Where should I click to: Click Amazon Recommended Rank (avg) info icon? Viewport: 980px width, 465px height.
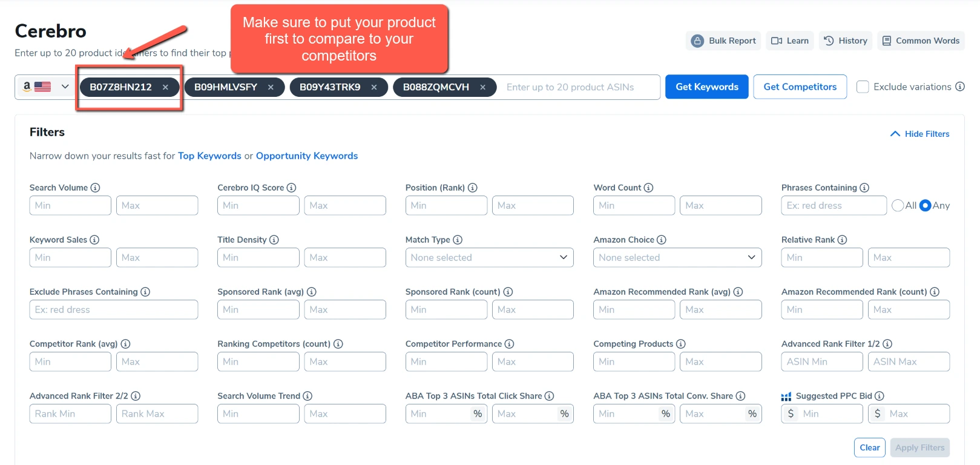click(x=738, y=292)
